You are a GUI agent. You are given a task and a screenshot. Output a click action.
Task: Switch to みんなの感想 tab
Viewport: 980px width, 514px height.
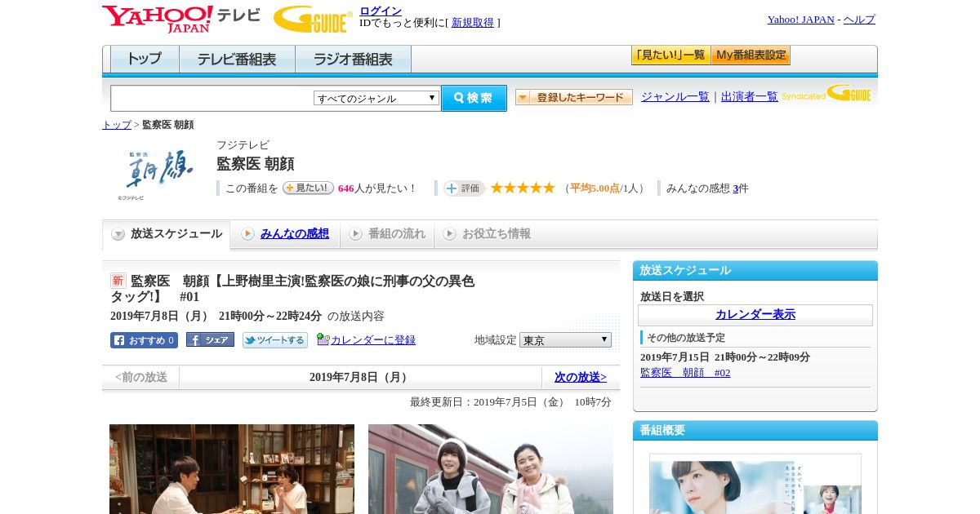point(295,234)
